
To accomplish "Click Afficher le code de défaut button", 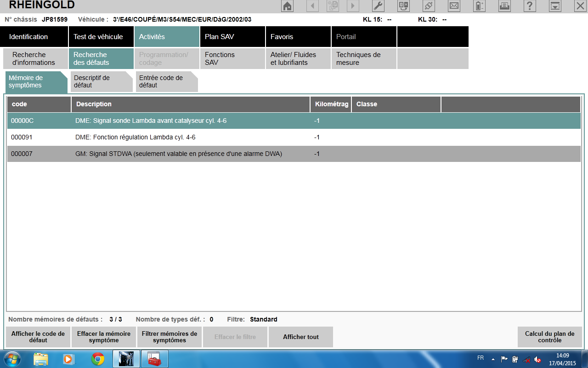I will (38, 337).
